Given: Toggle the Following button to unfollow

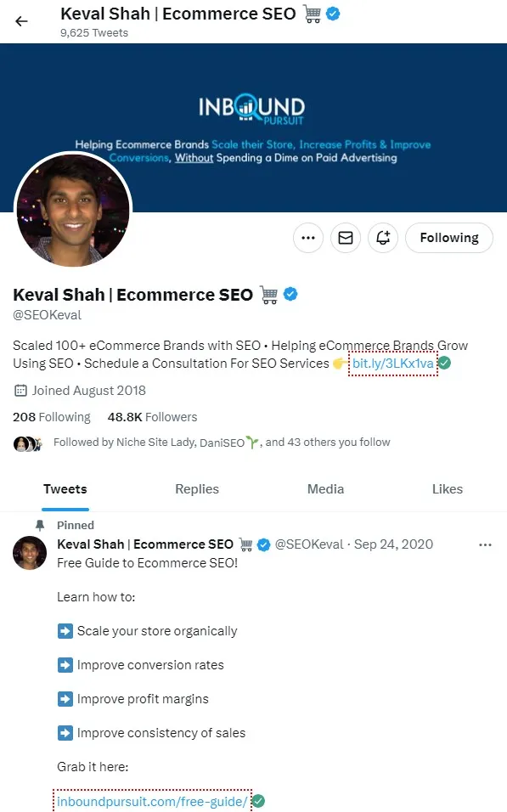Looking at the screenshot, I should pos(448,238).
